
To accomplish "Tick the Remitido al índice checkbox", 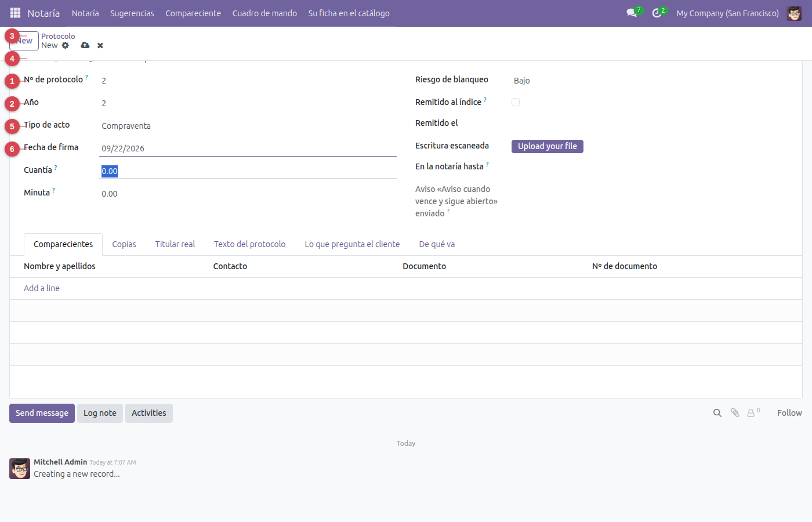I will coord(516,102).
